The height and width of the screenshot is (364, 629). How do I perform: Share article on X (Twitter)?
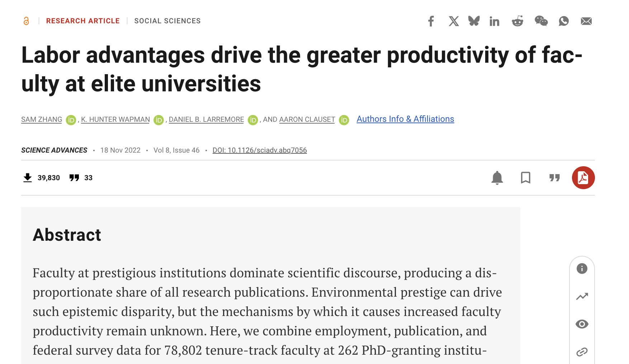[454, 21]
